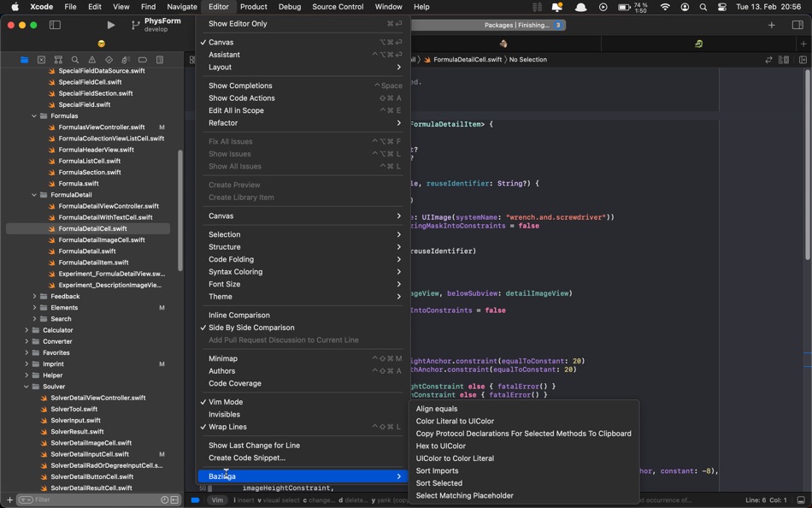This screenshot has width=812, height=508.
Task: Add a new editor tab with plus
Action: coord(803,44)
